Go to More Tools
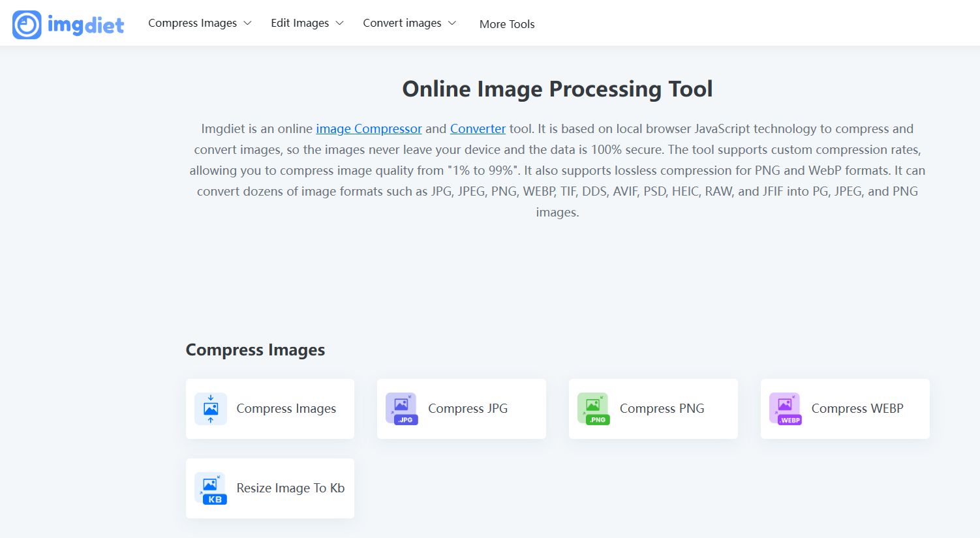Viewport: 980px width, 538px height. (507, 24)
